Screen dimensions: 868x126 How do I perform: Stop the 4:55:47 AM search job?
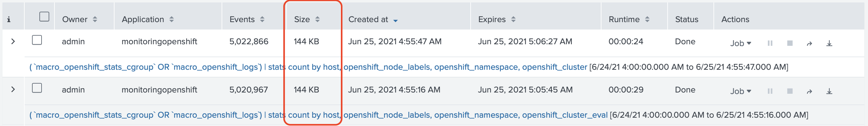(x=790, y=43)
